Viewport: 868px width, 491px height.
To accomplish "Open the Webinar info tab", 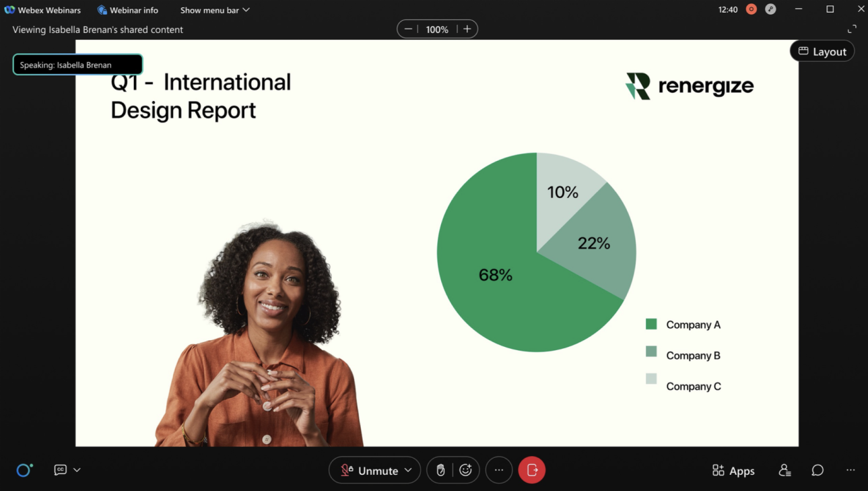I will click(128, 10).
